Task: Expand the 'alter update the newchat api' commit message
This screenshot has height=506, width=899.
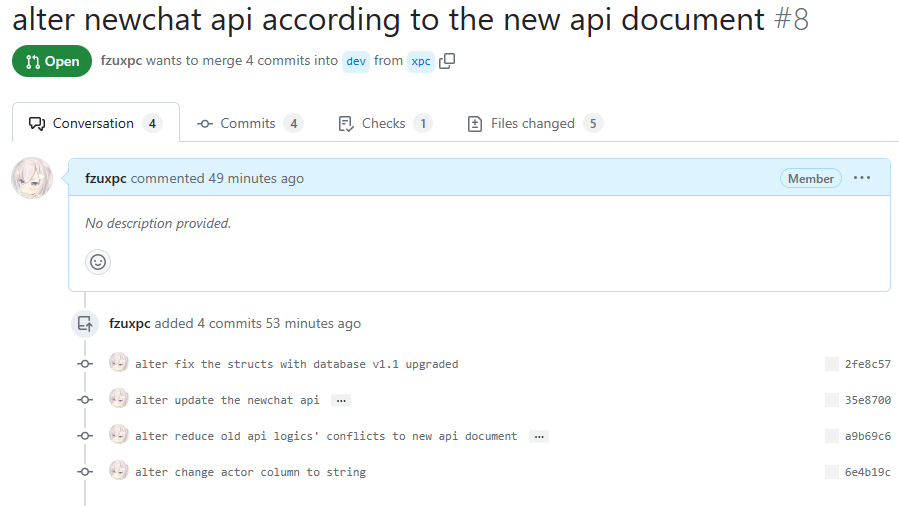Action: click(341, 400)
